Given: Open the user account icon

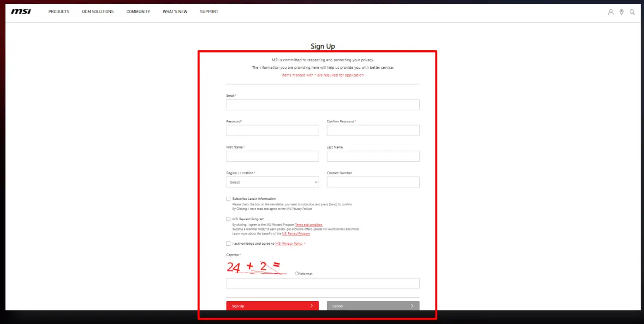Looking at the screenshot, I should click(x=611, y=12).
